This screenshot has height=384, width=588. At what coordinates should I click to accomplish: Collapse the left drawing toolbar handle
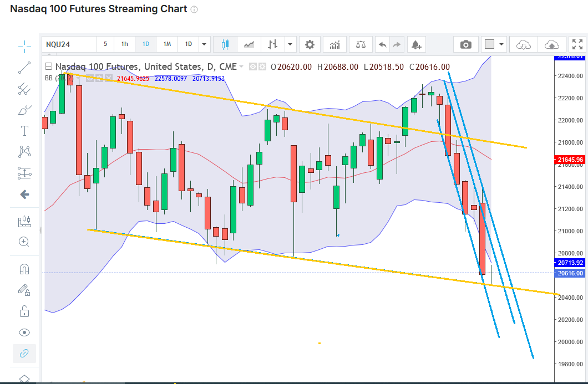pyautogui.click(x=40, y=230)
